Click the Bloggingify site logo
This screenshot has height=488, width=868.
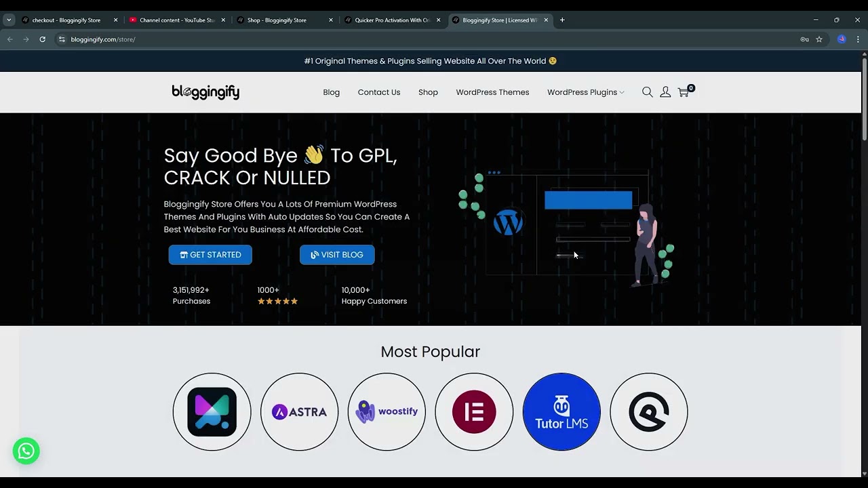pos(205,92)
